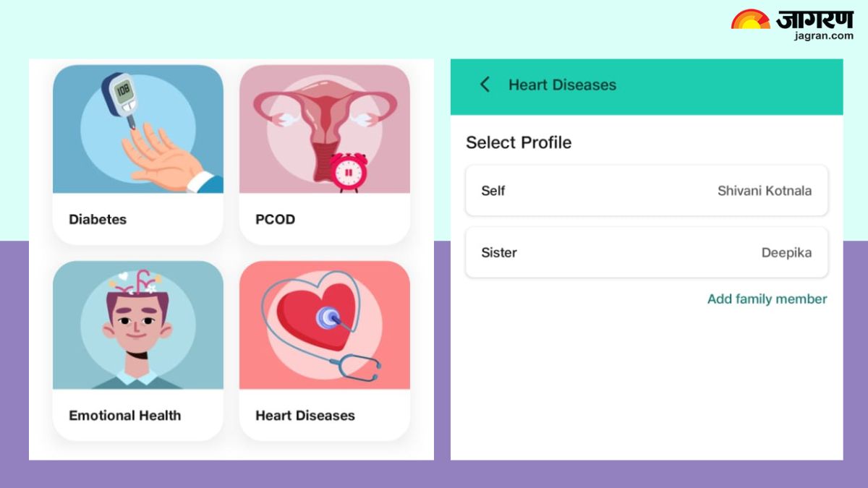Tap the Diabetes card label
Screen dimensions: 868x488
98,219
